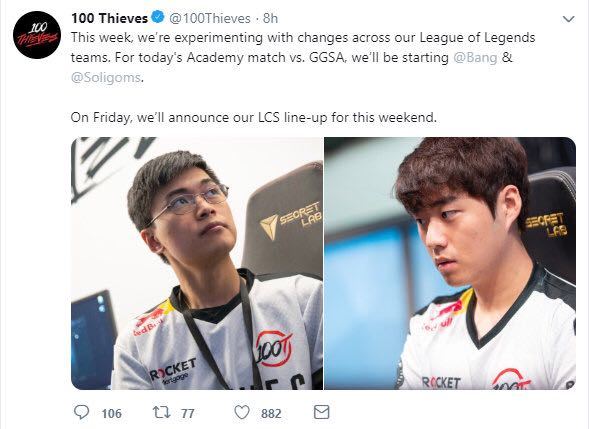Click the 100 Thieves display name
589x429 pixels.
(x=109, y=18)
